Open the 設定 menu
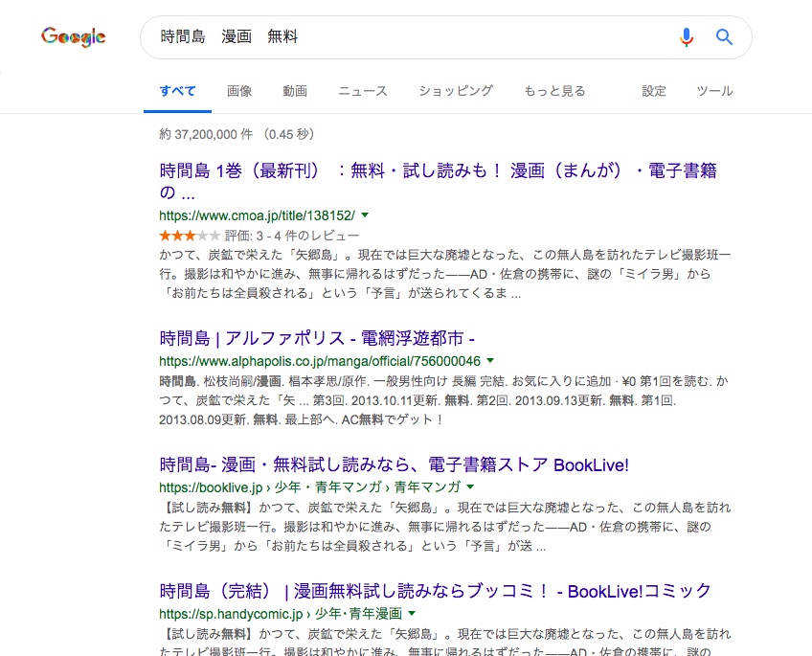Viewport: 812px width, 656px height. tap(654, 91)
